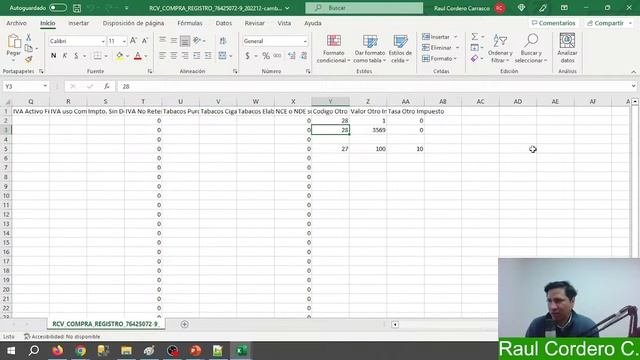Click the save icon in title bar
The width and height of the screenshot is (640, 360).
77,8
